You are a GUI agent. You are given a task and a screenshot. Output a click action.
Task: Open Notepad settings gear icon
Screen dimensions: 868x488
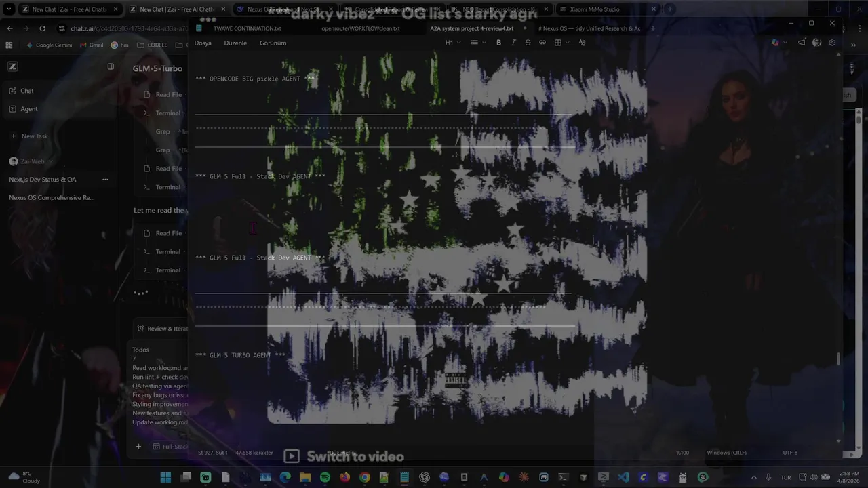tap(832, 43)
